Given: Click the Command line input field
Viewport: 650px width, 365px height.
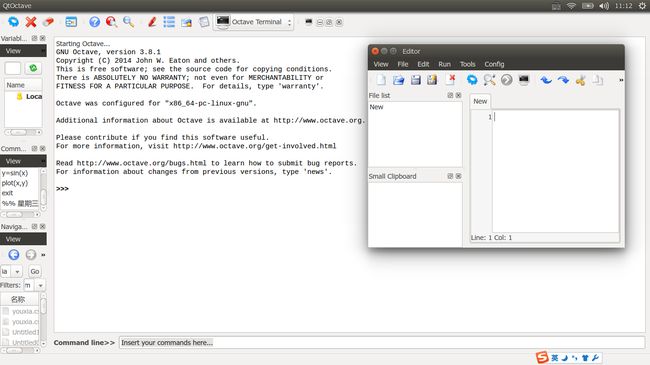Looking at the screenshot, I should point(382,343).
